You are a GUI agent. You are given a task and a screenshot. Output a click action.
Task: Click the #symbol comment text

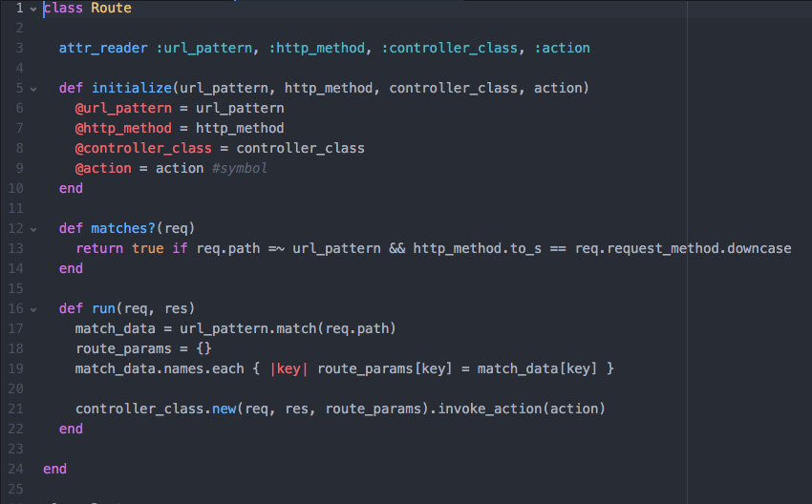point(240,168)
